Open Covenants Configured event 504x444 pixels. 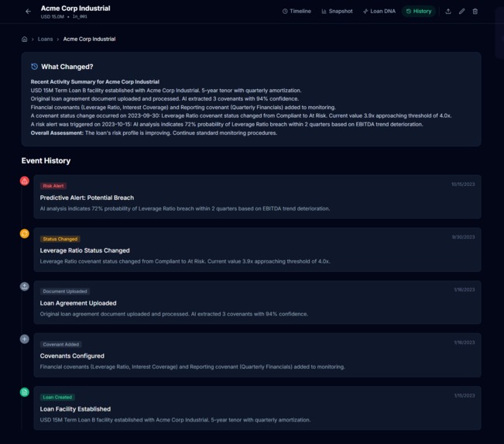click(257, 355)
